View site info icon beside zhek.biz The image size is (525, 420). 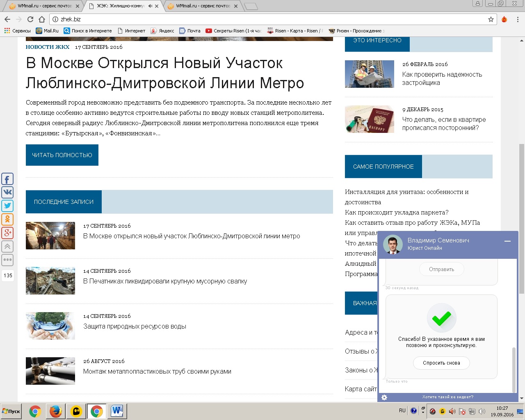pyautogui.click(x=56, y=19)
